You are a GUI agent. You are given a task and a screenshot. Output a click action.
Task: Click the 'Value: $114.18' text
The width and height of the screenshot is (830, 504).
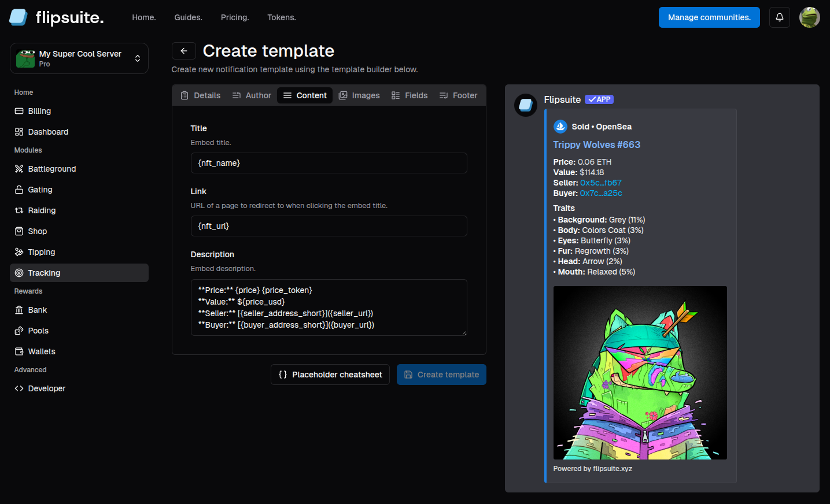point(579,172)
